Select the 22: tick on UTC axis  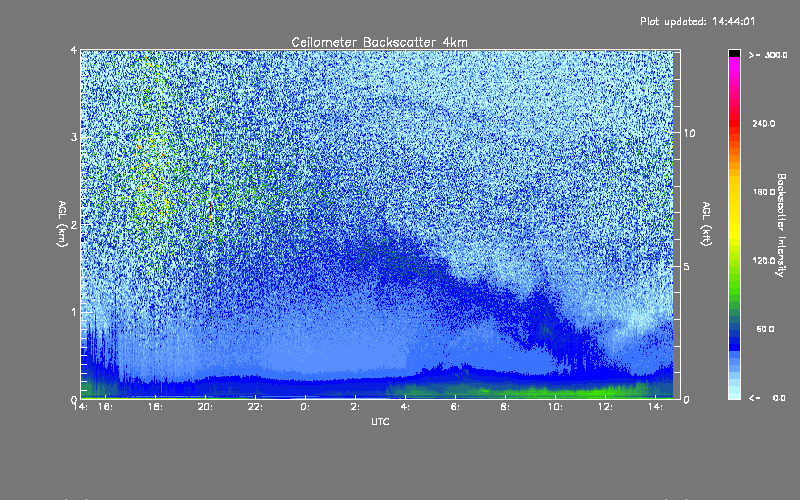pyautogui.click(x=256, y=407)
